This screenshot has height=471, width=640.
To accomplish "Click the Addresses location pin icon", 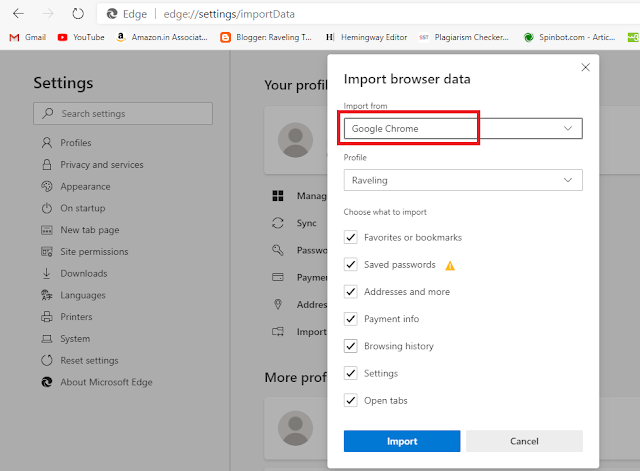I will click(278, 304).
